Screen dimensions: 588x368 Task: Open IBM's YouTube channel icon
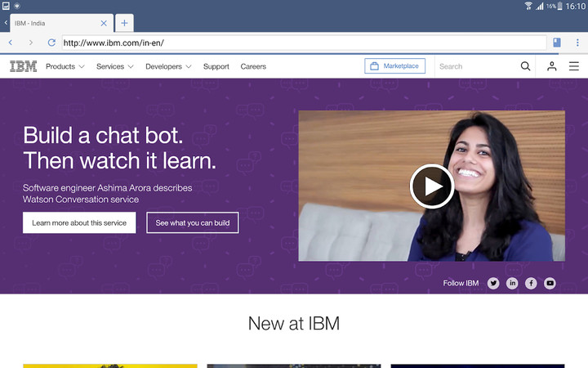click(x=550, y=283)
